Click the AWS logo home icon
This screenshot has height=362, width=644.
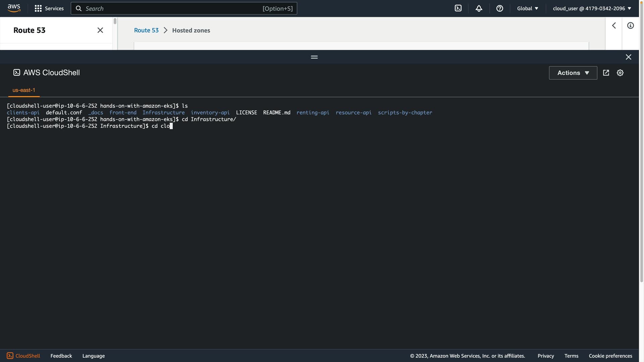[14, 8]
